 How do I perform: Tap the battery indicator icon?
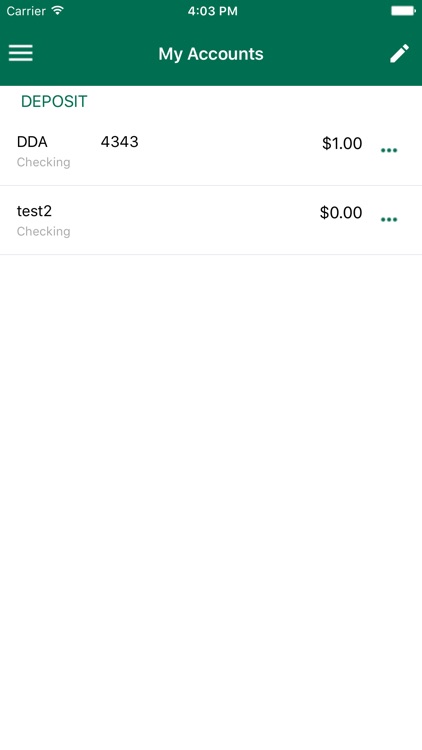pos(403,11)
